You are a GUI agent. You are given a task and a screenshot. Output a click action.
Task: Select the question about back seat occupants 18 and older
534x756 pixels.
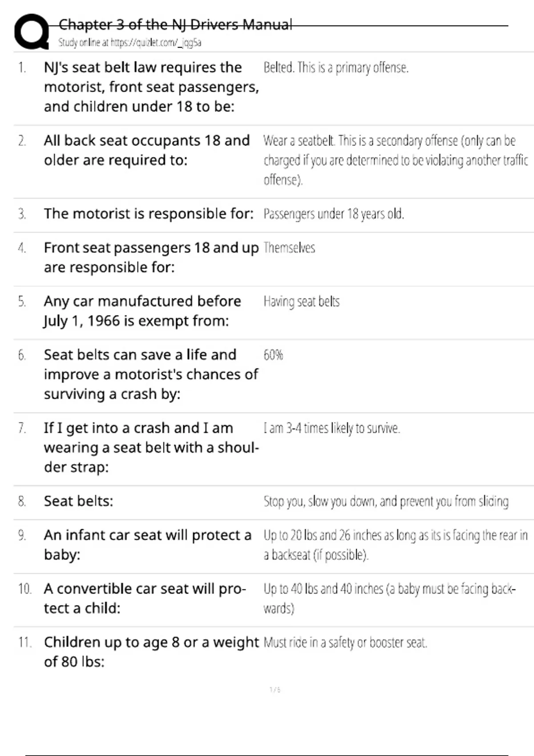(x=146, y=150)
